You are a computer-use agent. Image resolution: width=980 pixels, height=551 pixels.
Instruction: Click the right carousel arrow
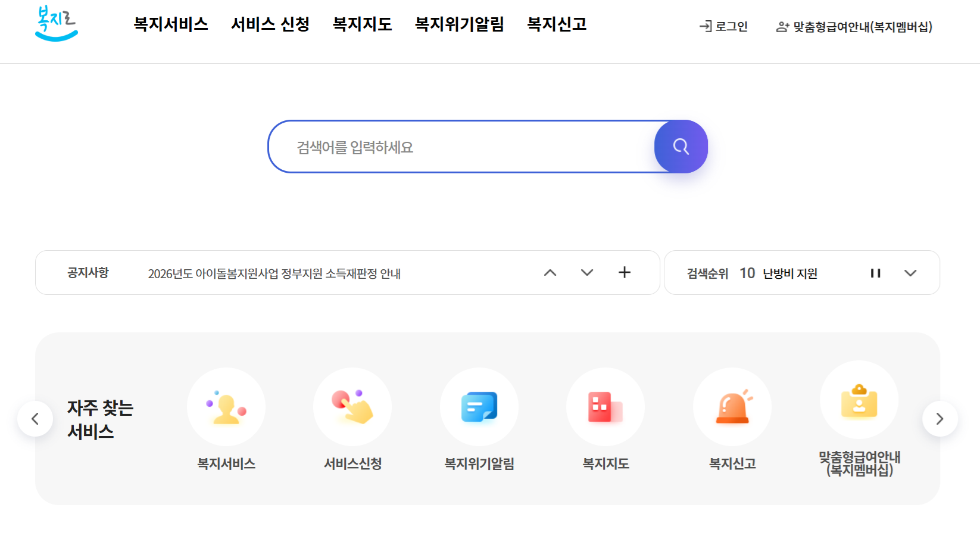point(940,418)
